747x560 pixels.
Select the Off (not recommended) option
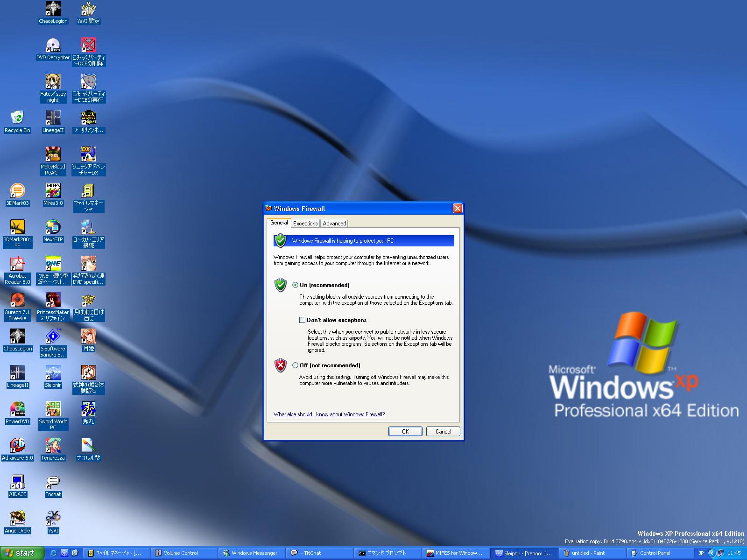[295, 365]
